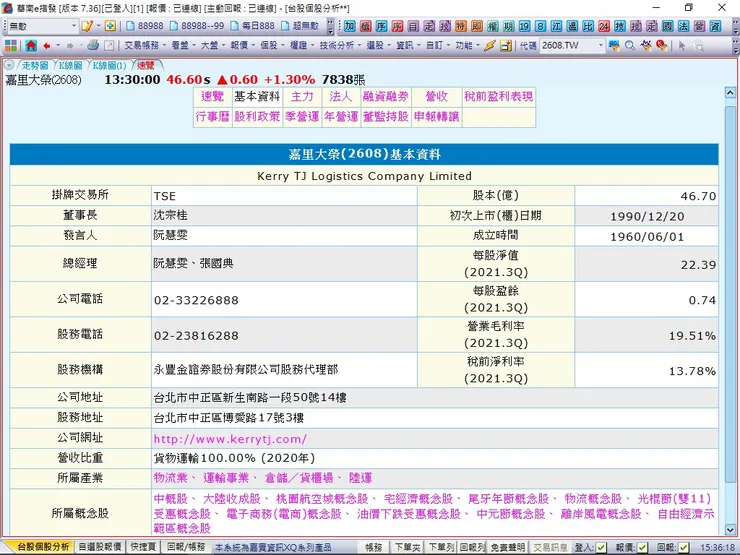Click the blue '法' shortcut icon

[x=683, y=26]
